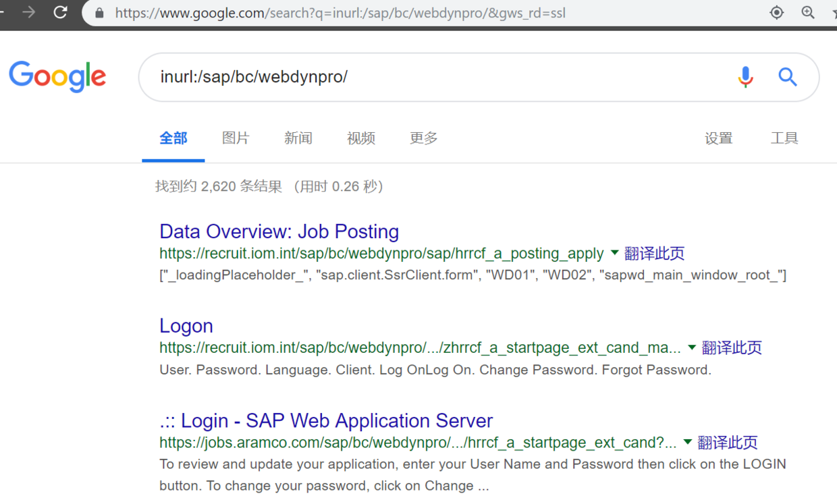The width and height of the screenshot is (837, 504).
Task: Expand dropdown arrow beside jobs.aramco.com URL
Action: click(x=687, y=442)
